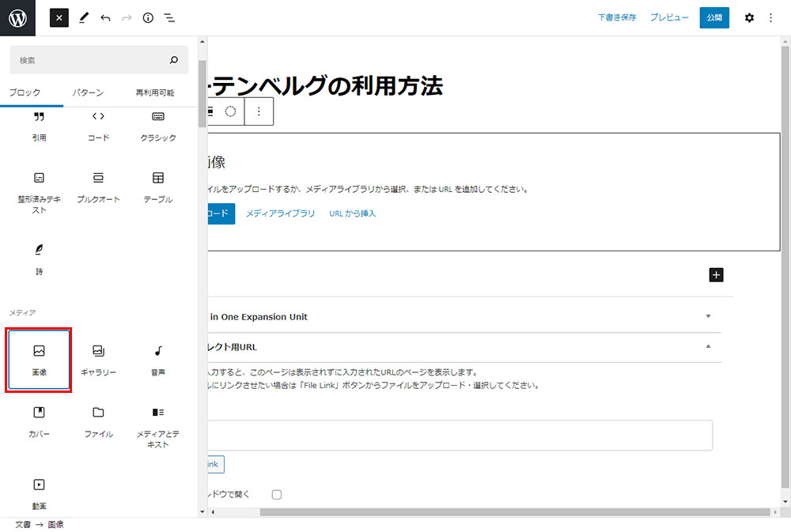
Task: Click the undo arrow
Action: (x=105, y=17)
